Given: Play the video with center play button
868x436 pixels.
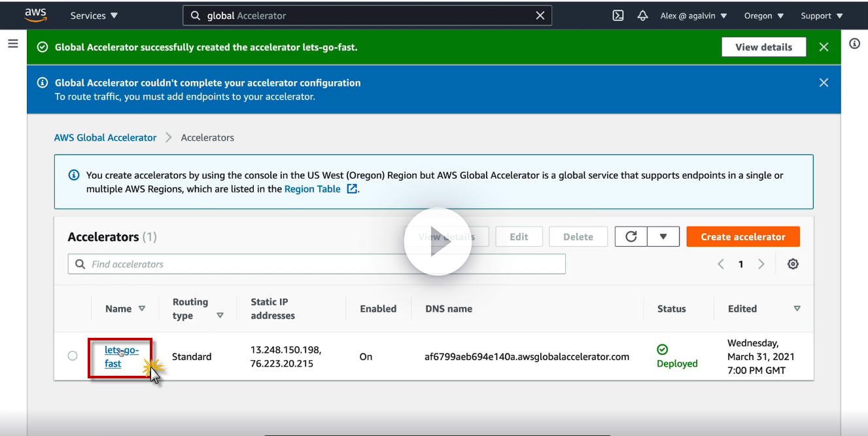Looking at the screenshot, I should pyautogui.click(x=438, y=242).
